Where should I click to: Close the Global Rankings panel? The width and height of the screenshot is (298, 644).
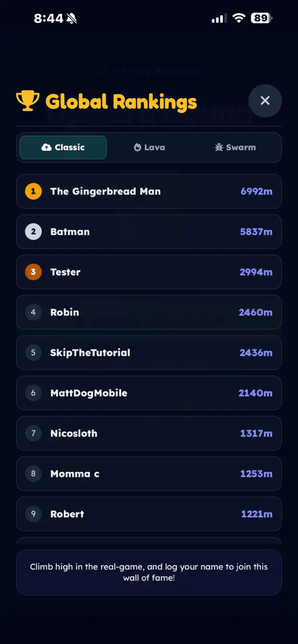coord(265,101)
